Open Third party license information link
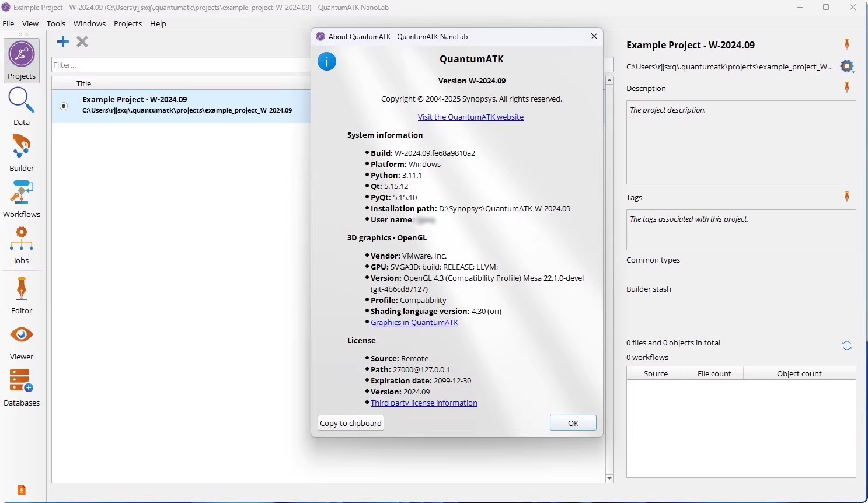The image size is (868, 503). click(x=424, y=403)
